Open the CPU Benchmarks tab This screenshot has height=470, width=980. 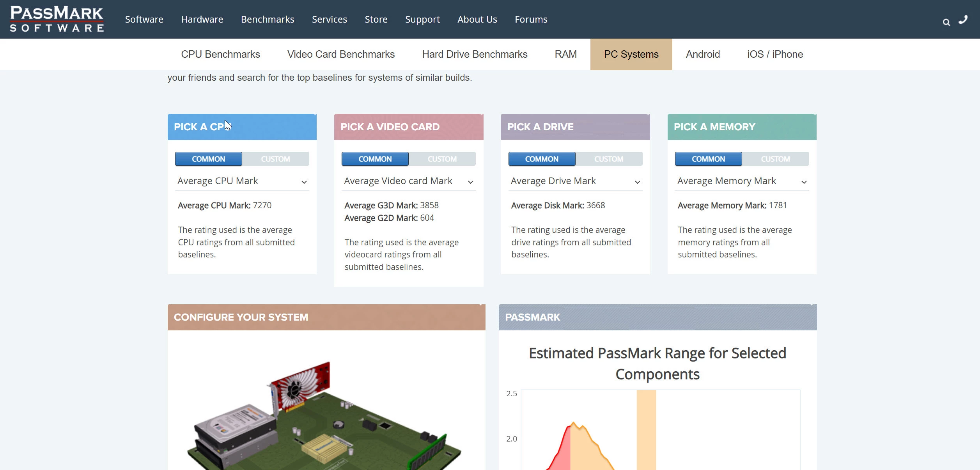coord(220,55)
